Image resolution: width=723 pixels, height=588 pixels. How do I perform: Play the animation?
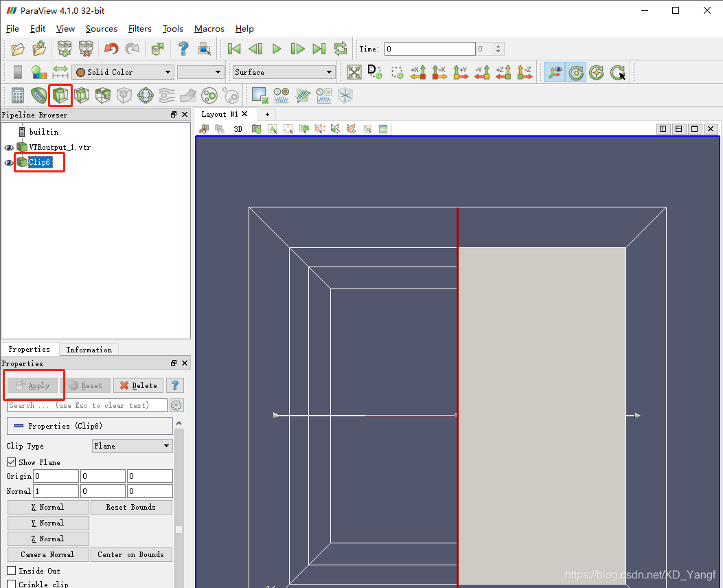277,49
